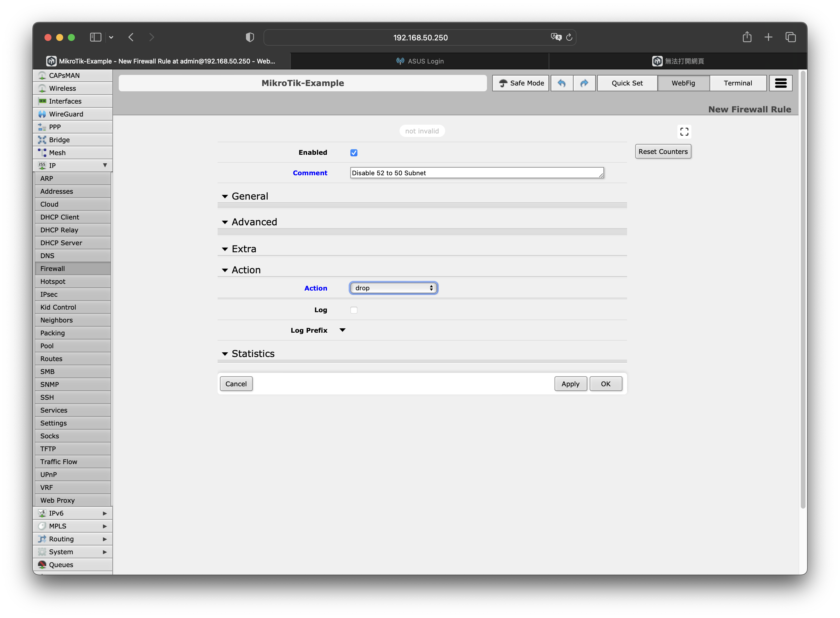Image resolution: width=840 pixels, height=618 pixels.
Task: Open the Action drop dropdown
Action: [x=393, y=288]
